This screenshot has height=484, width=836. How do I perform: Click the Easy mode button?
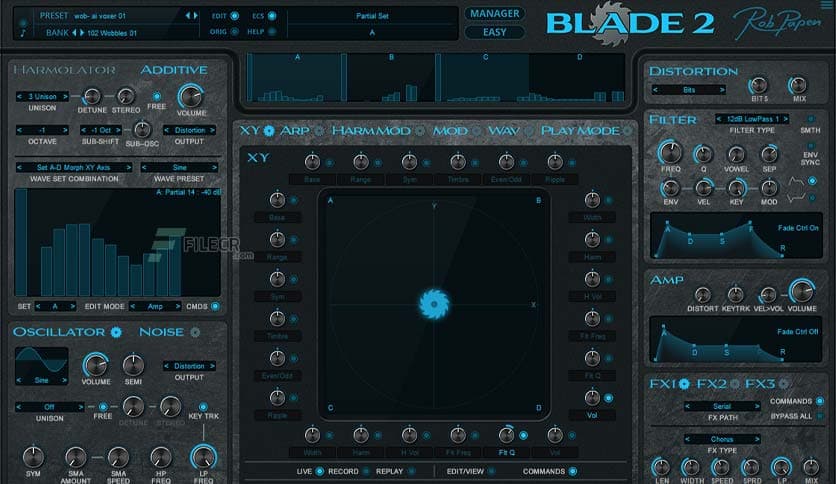494,33
